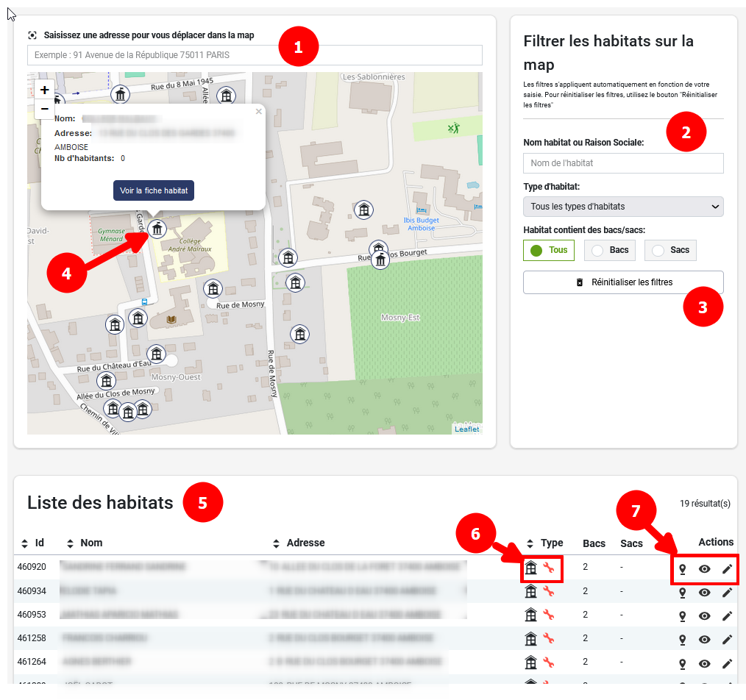Click the Voir la fiche habitat button
The image size is (746, 700).
[153, 190]
